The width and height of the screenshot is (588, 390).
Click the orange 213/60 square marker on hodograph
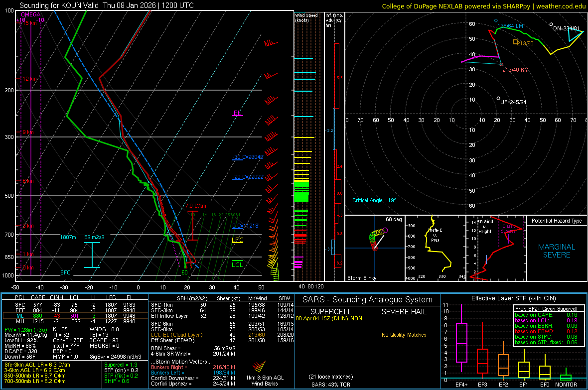point(515,42)
